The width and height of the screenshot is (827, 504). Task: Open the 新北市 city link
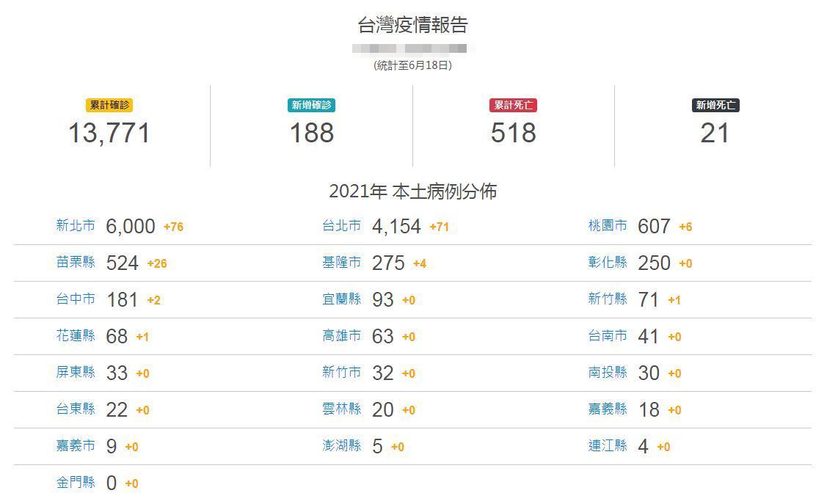pyautogui.click(x=76, y=226)
